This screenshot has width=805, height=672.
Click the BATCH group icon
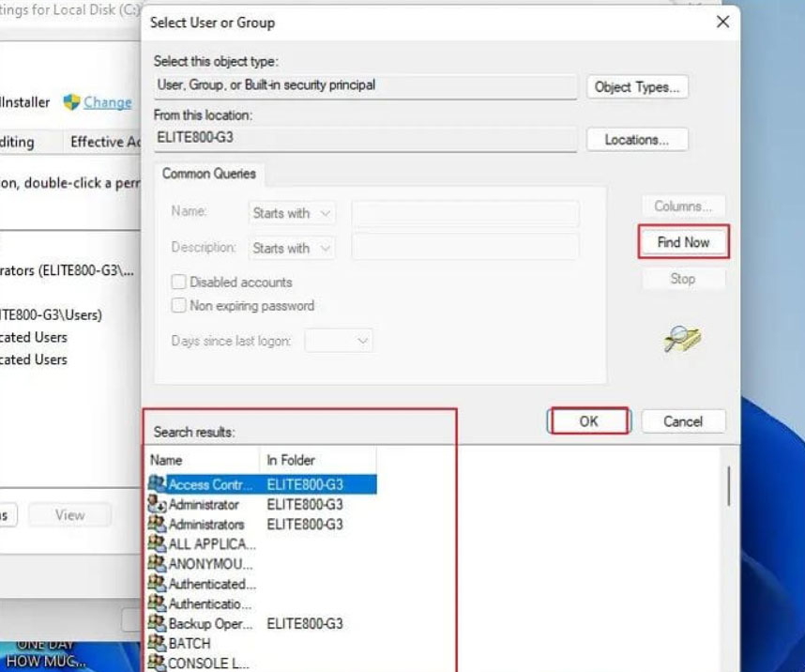click(157, 642)
